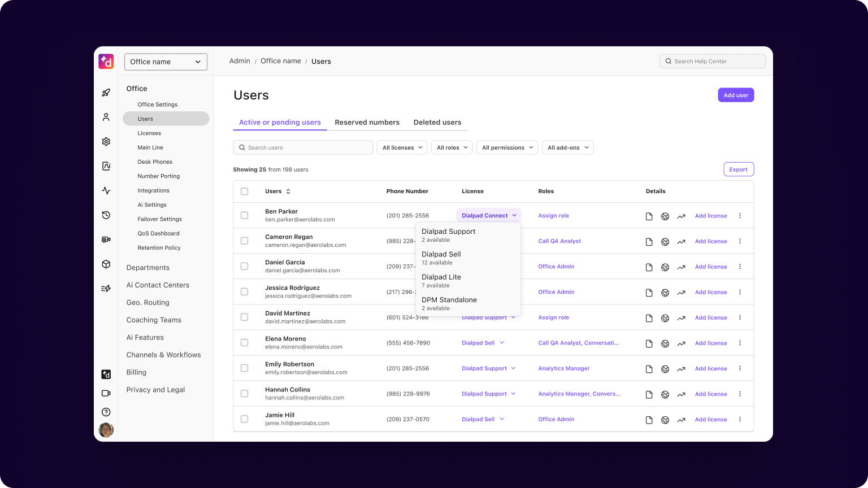Image resolution: width=868 pixels, height=488 pixels.
Task: Select the Ai settings icon in the left rail
Action: point(106,166)
